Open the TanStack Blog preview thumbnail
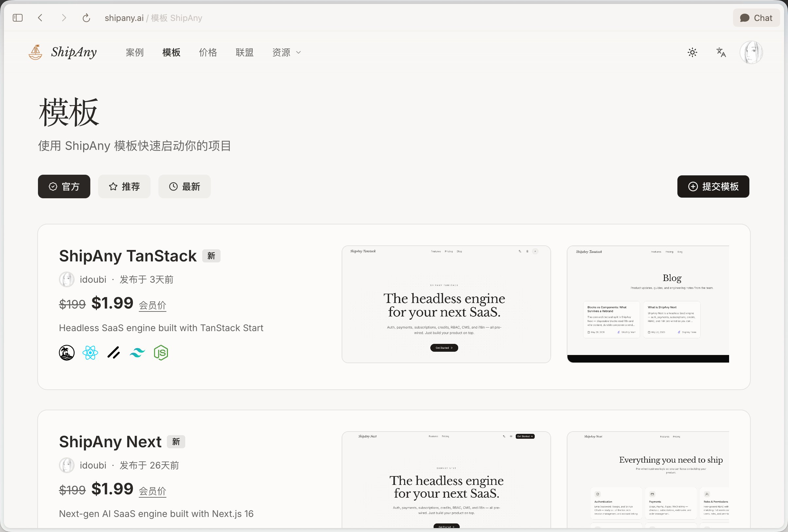The image size is (788, 532). click(648, 304)
